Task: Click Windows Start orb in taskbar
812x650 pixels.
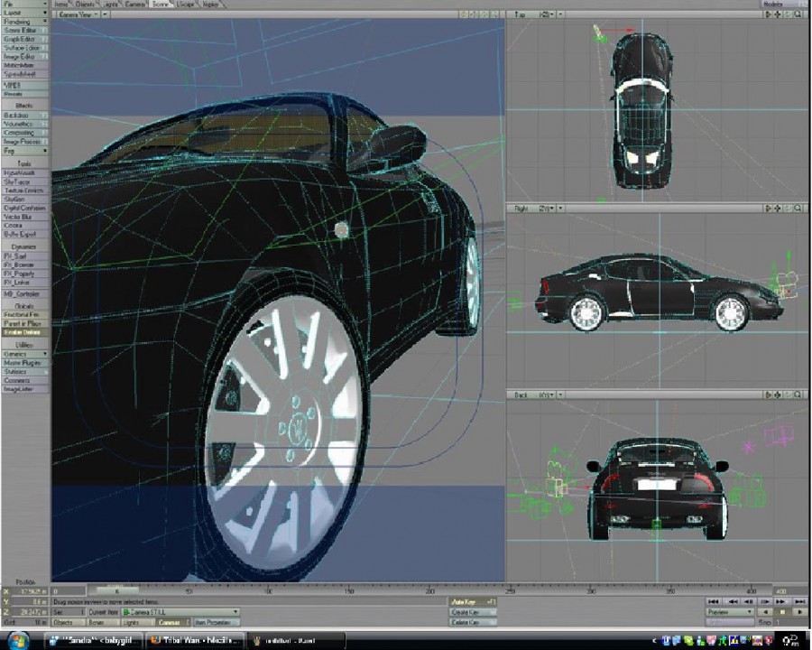Action: click(20, 639)
